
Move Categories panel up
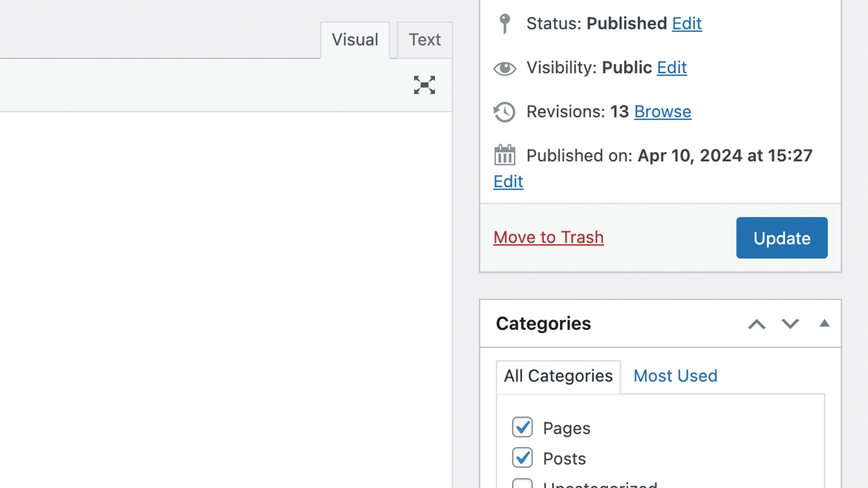click(756, 324)
